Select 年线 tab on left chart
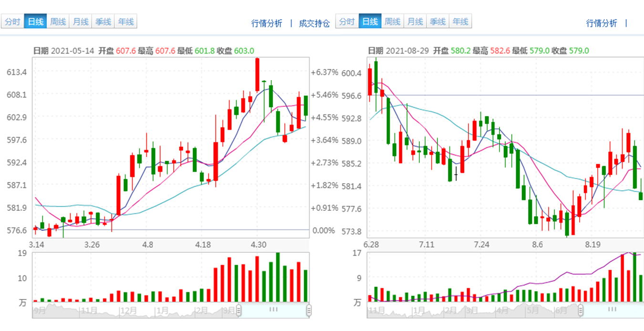 (x=126, y=22)
